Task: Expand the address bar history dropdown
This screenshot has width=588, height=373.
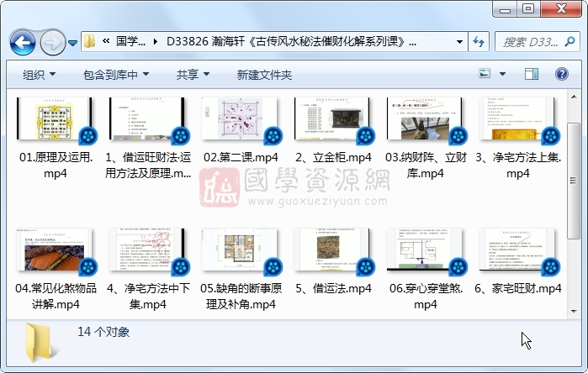Action: (x=459, y=41)
